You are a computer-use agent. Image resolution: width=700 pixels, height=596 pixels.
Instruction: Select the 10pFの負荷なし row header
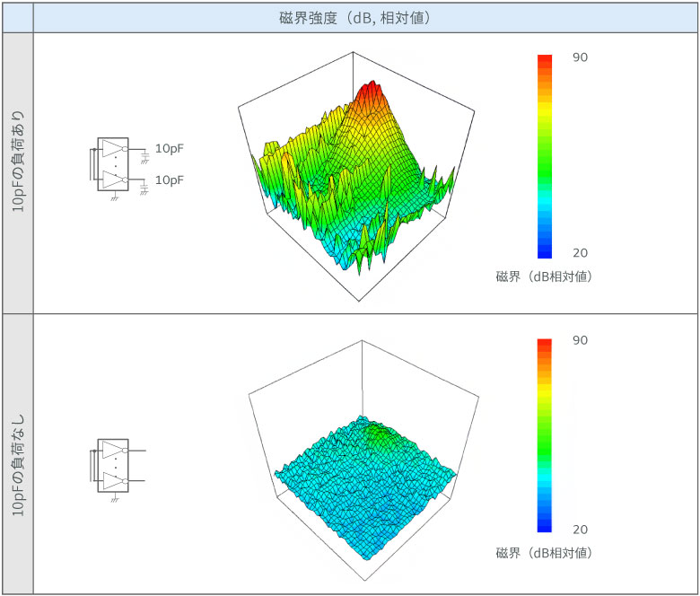pyautogui.click(x=18, y=453)
